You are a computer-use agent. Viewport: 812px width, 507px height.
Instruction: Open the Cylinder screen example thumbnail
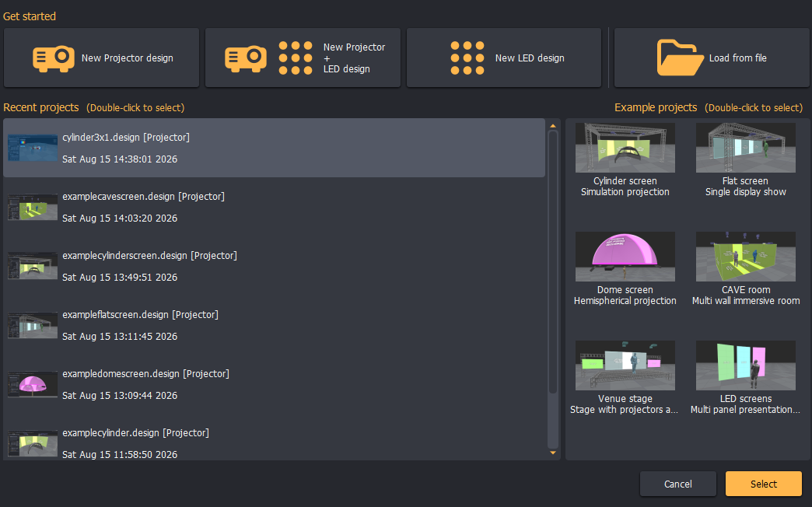(625, 148)
